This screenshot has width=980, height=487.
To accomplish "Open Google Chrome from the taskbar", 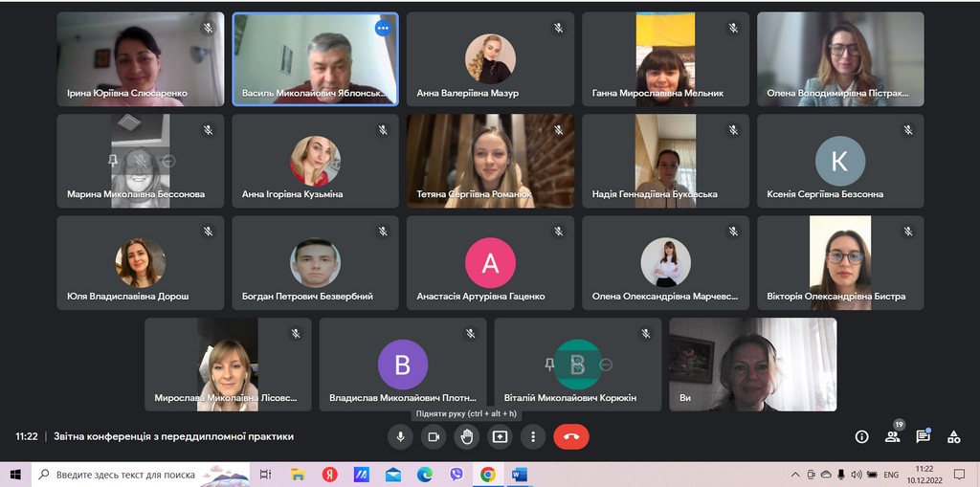I will [x=488, y=475].
